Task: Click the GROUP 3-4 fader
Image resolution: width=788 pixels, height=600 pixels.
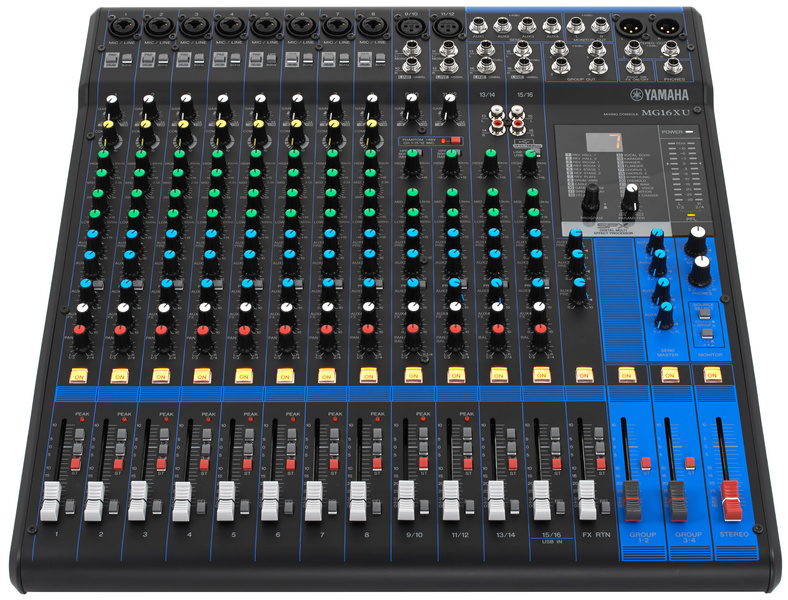Action: coord(677,502)
